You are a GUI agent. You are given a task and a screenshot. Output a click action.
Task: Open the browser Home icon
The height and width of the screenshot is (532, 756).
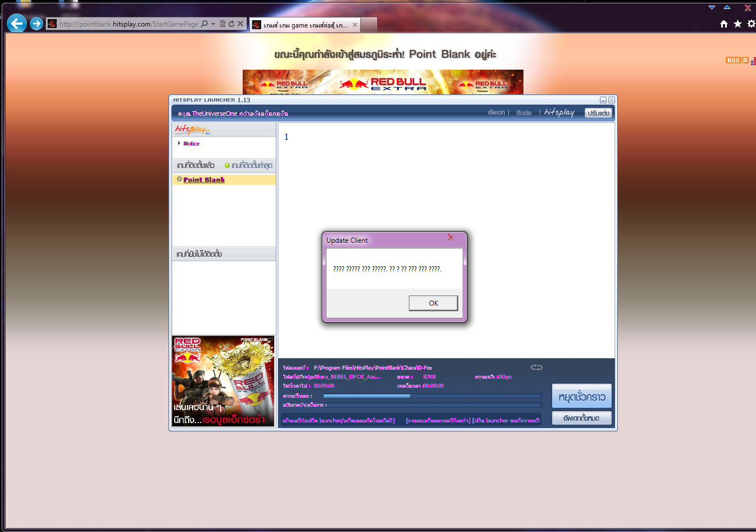724,24
